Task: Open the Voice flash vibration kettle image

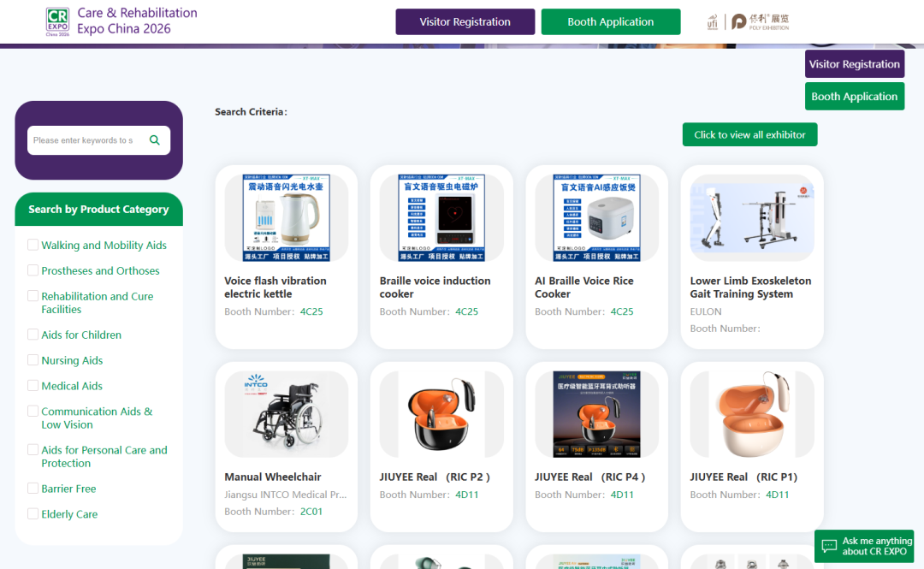Action: click(x=286, y=218)
